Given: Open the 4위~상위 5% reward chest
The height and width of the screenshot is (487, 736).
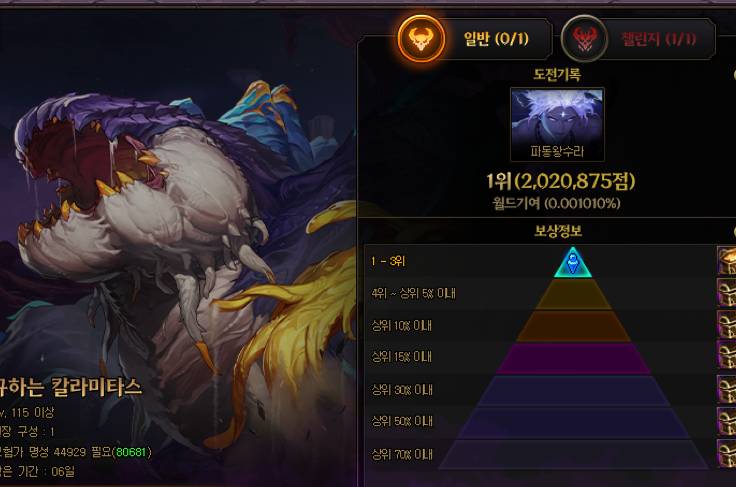Looking at the screenshot, I should click(727, 293).
